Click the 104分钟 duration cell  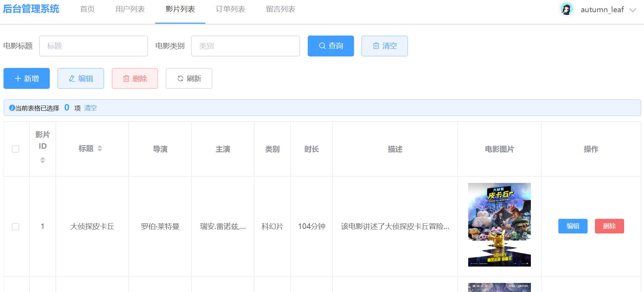[312, 226]
